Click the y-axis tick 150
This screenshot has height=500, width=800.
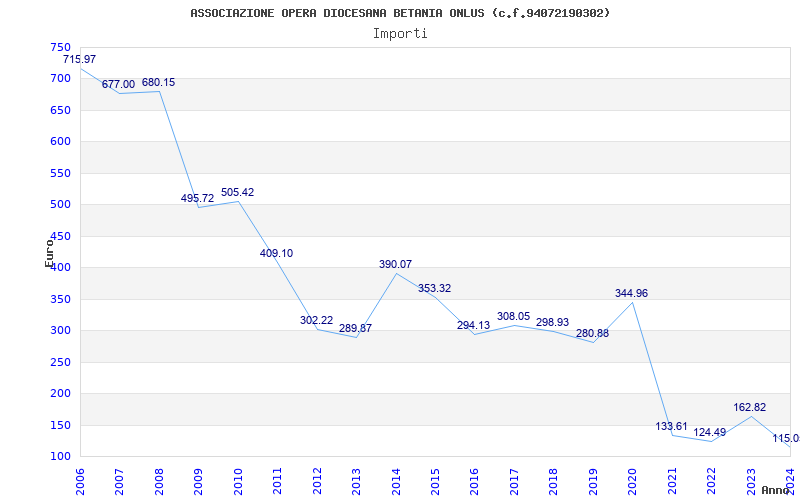(x=60, y=426)
